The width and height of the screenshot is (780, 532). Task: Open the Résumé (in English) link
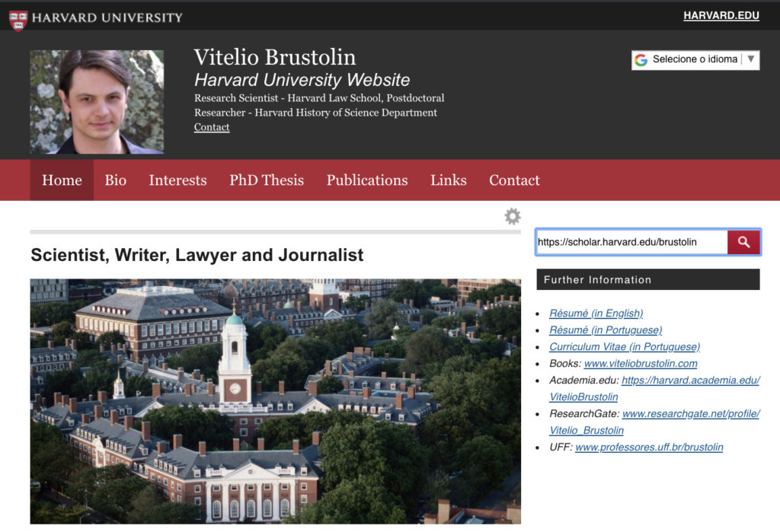click(x=596, y=314)
